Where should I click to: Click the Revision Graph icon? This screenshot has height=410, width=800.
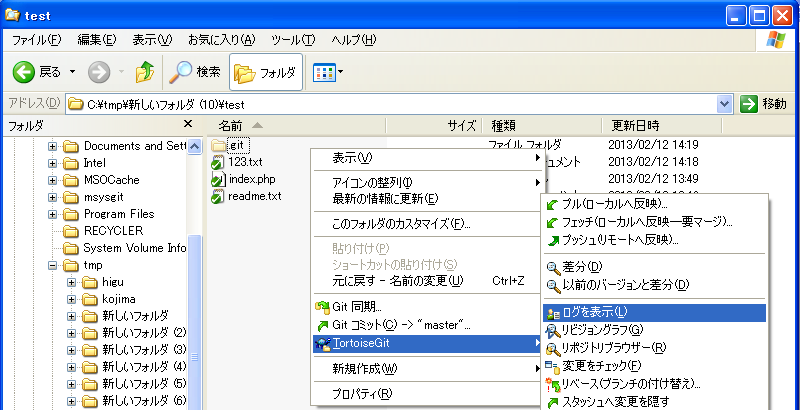click(x=552, y=330)
